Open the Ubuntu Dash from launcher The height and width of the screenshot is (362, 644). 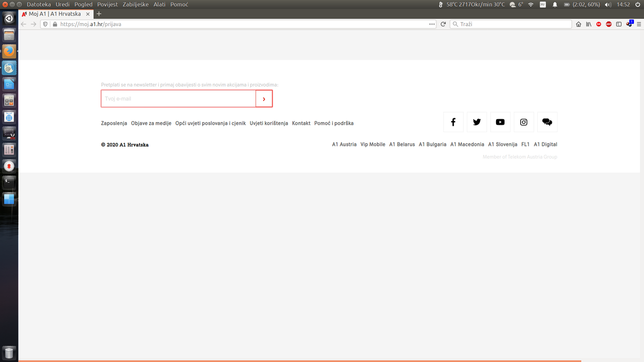[x=9, y=19]
